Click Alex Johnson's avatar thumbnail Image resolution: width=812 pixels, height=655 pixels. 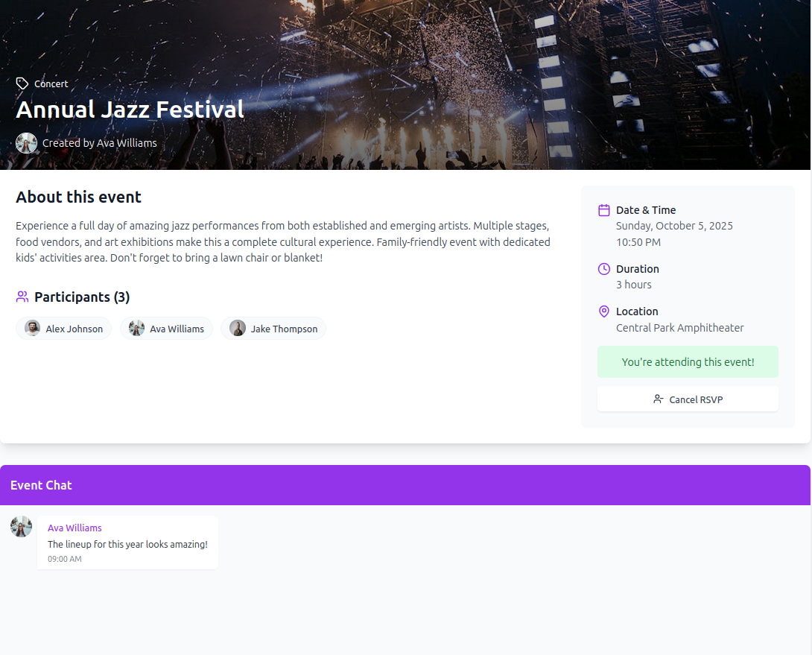tap(32, 328)
